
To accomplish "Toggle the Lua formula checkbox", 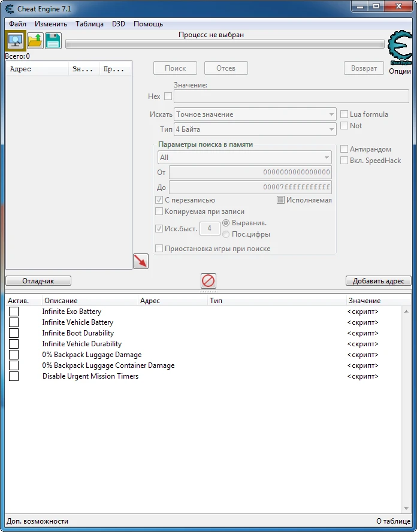I will [x=344, y=114].
